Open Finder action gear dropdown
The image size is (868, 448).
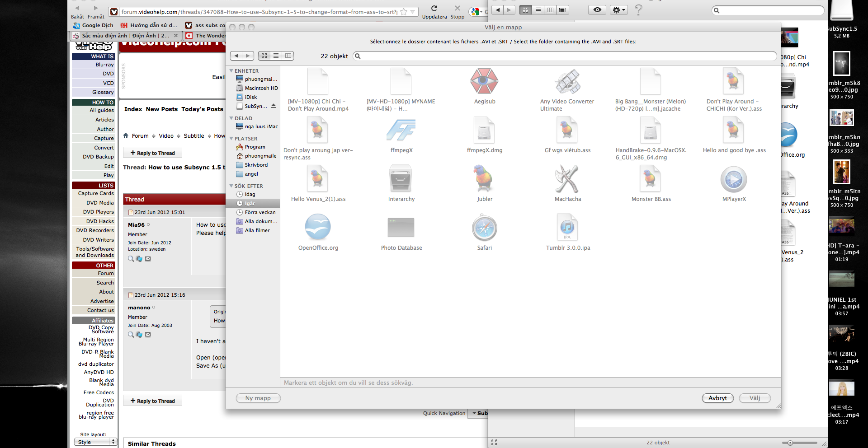(x=619, y=10)
